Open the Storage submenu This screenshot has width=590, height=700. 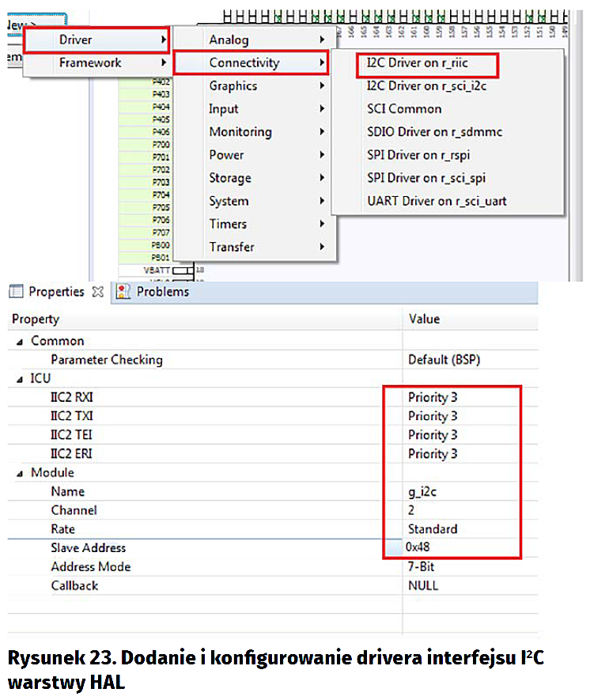click(x=229, y=178)
